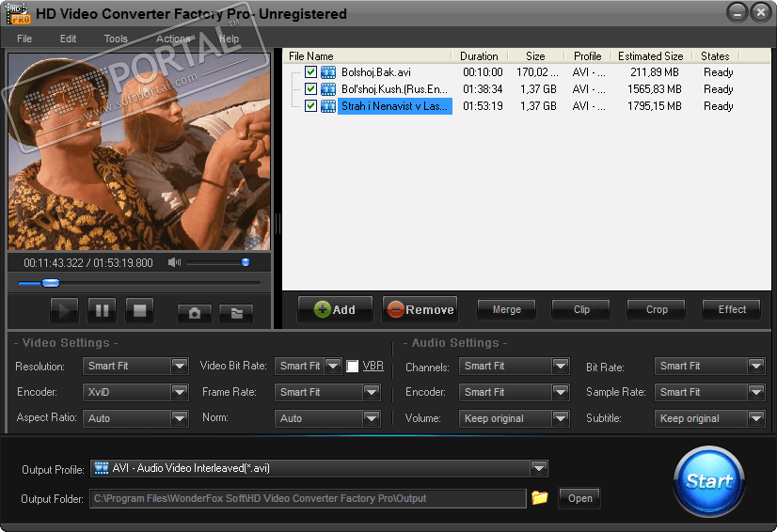Screen dimensions: 777x532
Task: Browse output folder with yellow folder icon
Action: tap(540, 497)
